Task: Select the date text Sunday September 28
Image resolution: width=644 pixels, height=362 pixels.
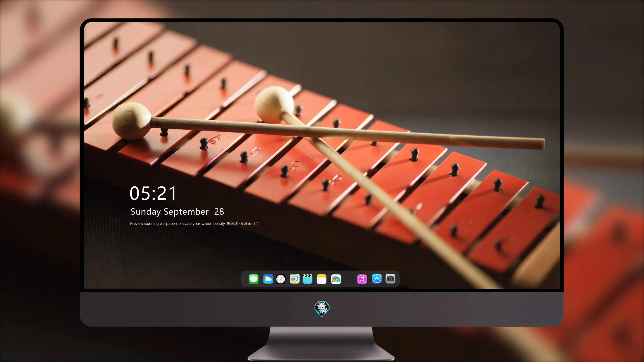Action: click(x=177, y=212)
